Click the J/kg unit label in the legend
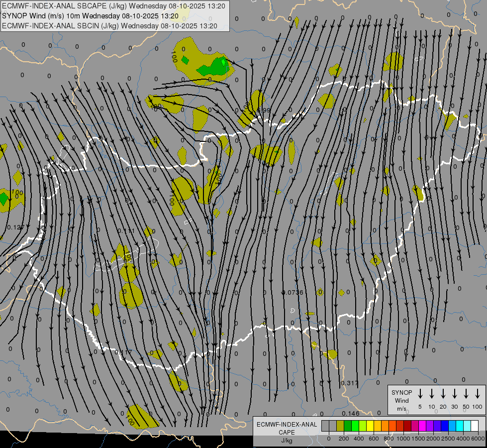This screenshot has width=487, height=448. [x=287, y=441]
